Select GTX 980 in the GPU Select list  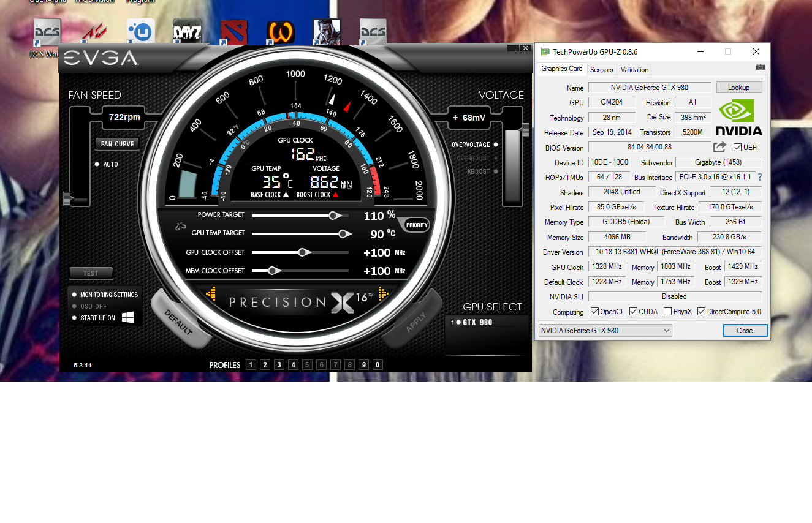(x=477, y=323)
